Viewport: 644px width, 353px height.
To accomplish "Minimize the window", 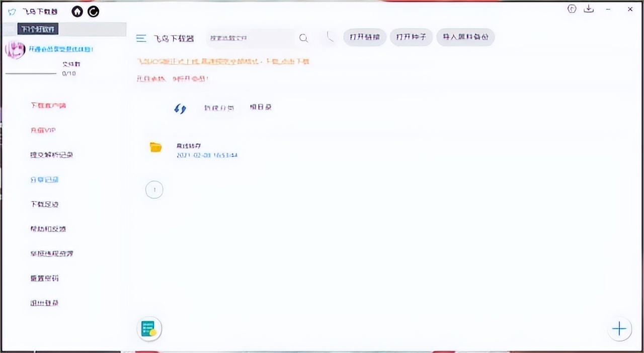I will tap(608, 9).
